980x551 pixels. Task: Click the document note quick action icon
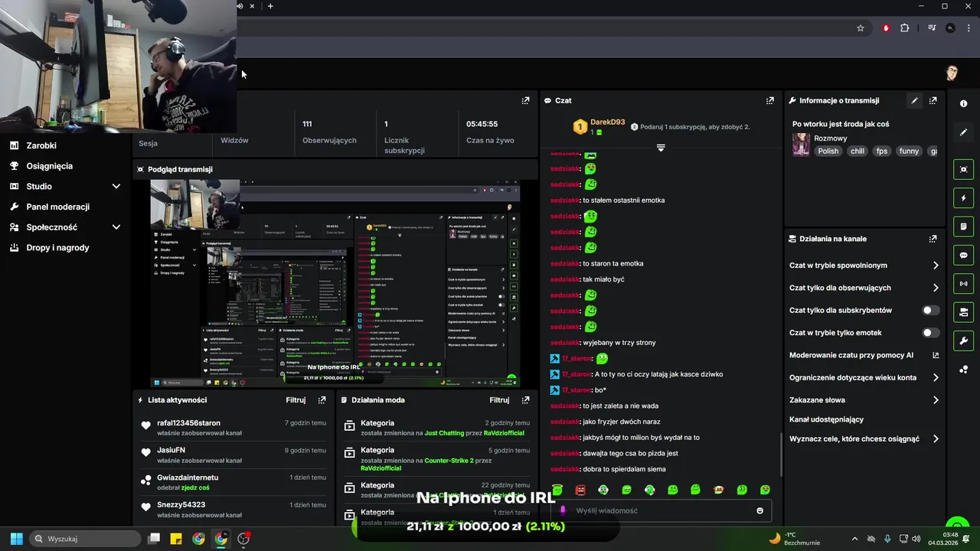pos(963,227)
